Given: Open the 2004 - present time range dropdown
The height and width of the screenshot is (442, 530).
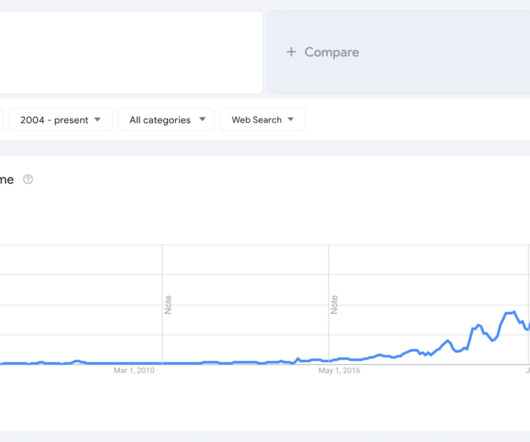Looking at the screenshot, I should pyautogui.click(x=60, y=119).
